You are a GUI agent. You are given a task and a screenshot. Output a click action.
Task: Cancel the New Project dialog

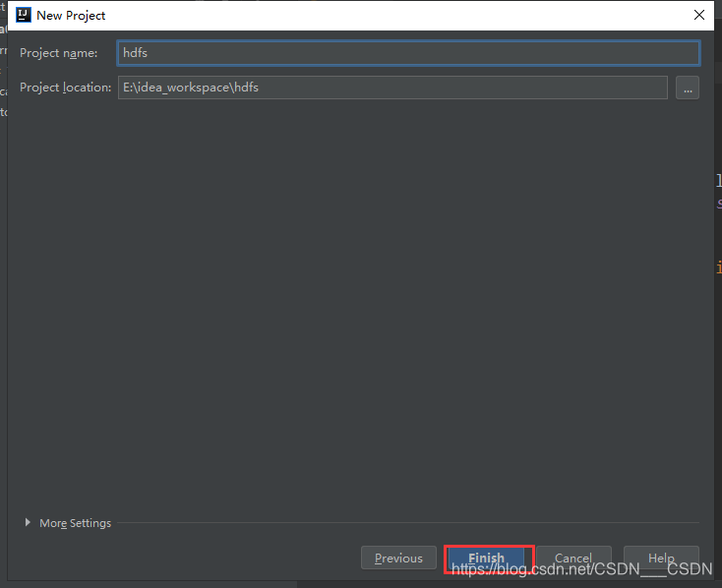click(x=573, y=559)
